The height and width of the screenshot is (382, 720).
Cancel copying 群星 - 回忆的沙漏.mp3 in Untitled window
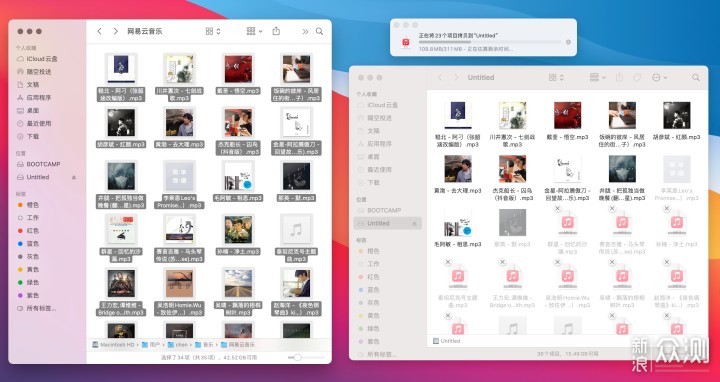557,209
